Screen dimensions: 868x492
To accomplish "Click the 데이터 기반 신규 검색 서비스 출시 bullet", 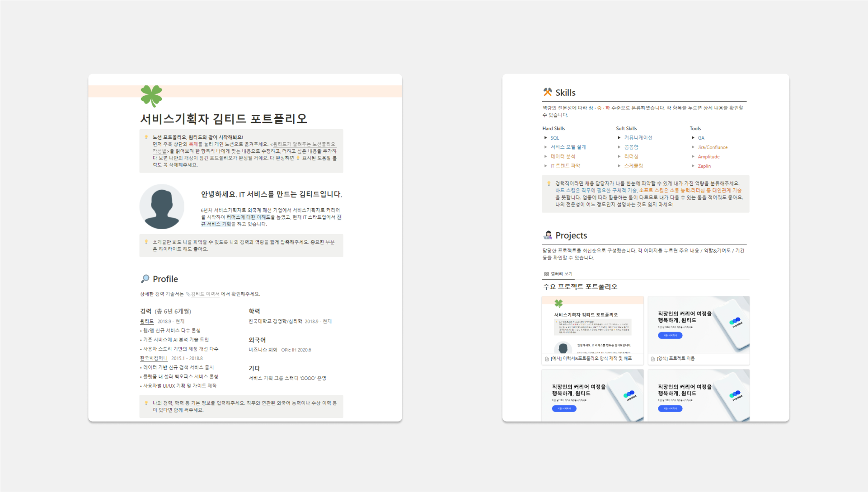I will pyautogui.click(x=177, y=367).
